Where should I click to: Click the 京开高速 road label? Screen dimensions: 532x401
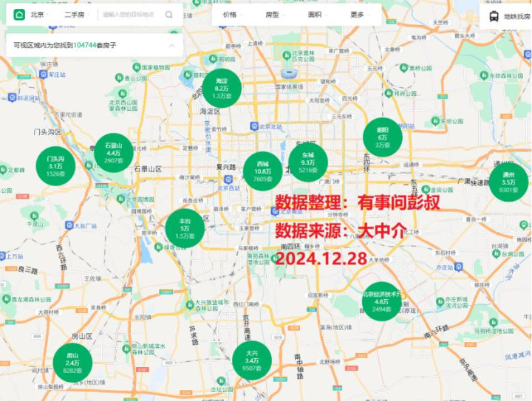246,327
